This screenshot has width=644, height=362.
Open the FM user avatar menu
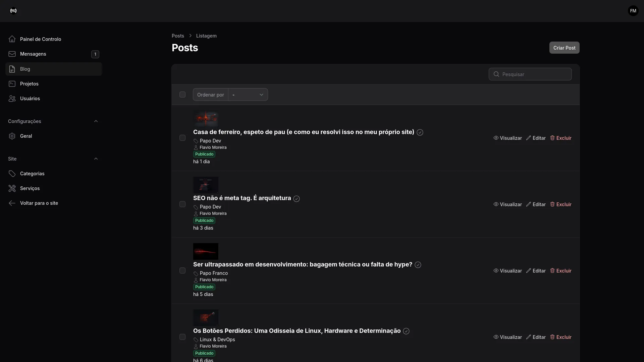pyautogui.click(x=633, y=10)
